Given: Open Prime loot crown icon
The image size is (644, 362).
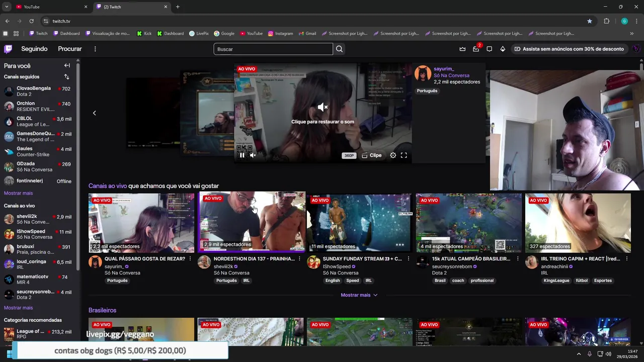Looking at the screenshot, I should pyautogui.click(x=462, y=49).
